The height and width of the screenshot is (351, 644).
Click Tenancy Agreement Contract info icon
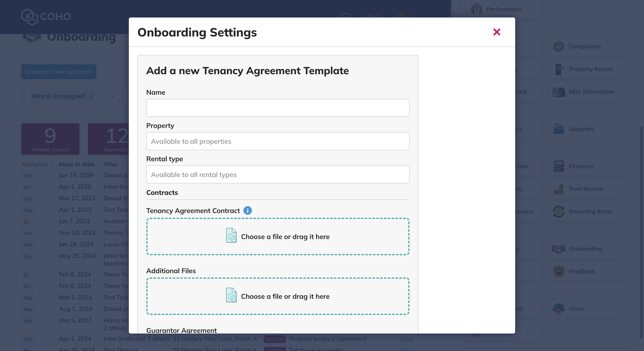[247, 210]
